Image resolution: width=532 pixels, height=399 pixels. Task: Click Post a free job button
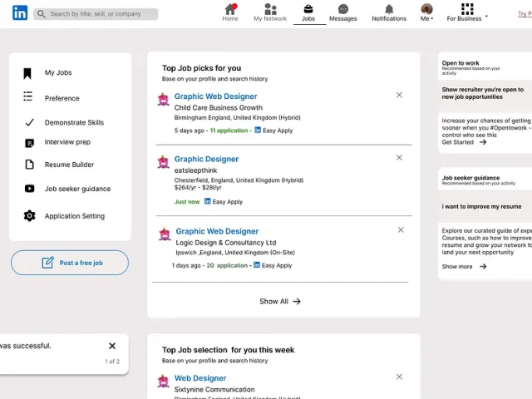coord(70,263)
